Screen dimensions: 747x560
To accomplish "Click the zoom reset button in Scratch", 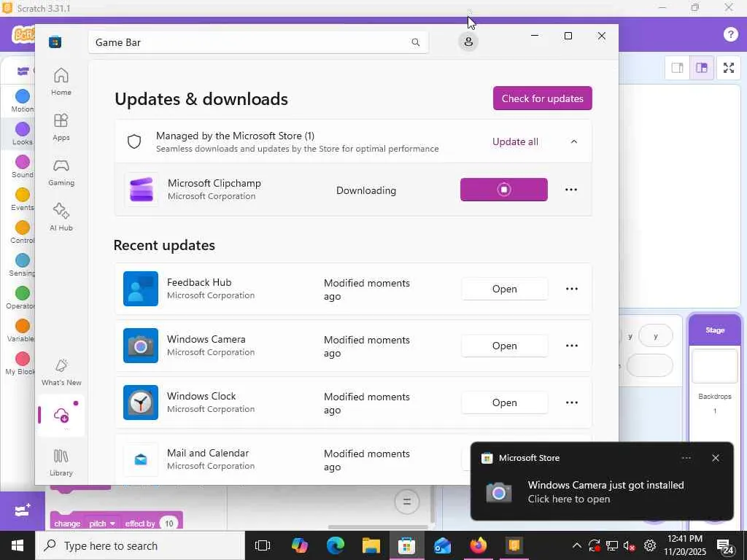I will tap(406, 502).
